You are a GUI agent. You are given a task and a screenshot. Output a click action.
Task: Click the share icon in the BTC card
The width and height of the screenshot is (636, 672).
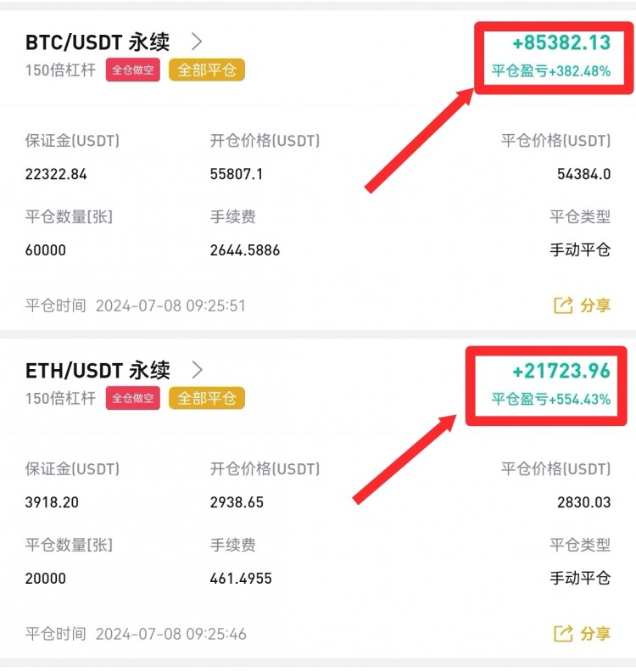pyautogui.click(x=563, y=305)
